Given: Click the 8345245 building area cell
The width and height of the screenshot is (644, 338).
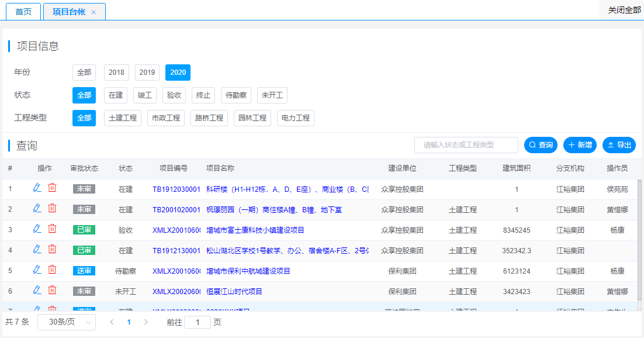Looking at the screenshot, I should coord(517,230).
